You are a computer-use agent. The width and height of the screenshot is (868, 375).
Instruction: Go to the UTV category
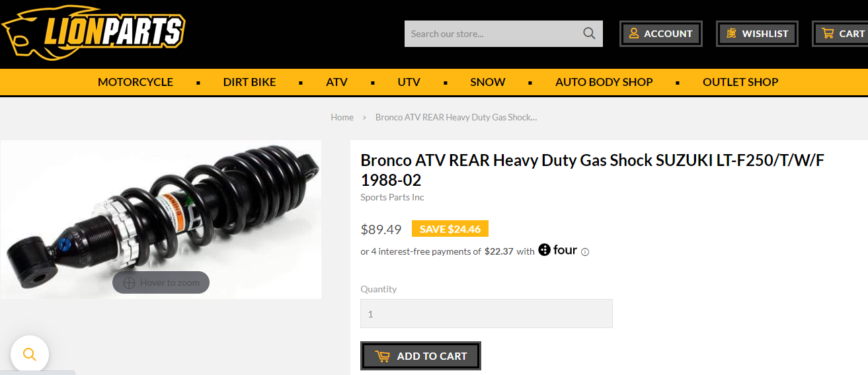coord(409,82)
